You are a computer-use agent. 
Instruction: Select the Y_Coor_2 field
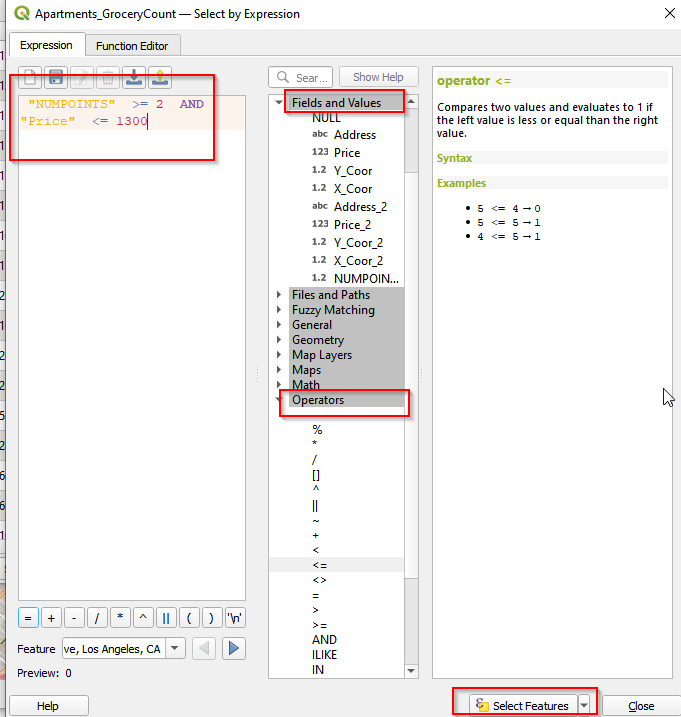coord(359,242)
